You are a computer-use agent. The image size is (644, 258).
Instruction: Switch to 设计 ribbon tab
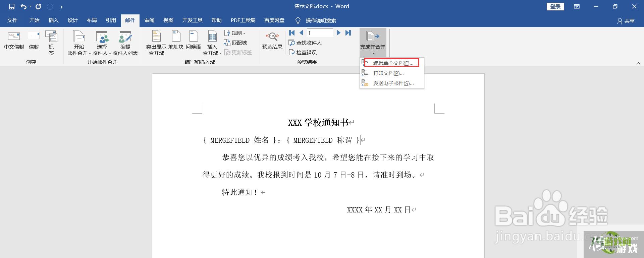click(72, 20)
